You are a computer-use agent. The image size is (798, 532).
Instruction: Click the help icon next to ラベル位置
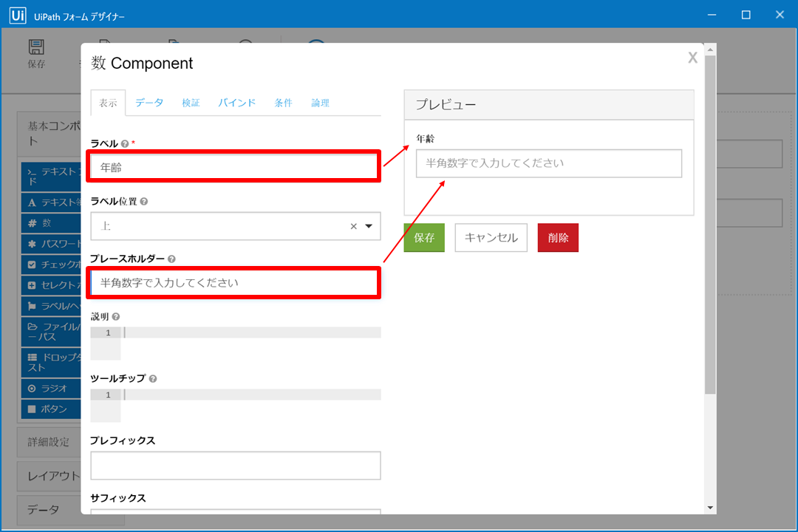[144, 202]
